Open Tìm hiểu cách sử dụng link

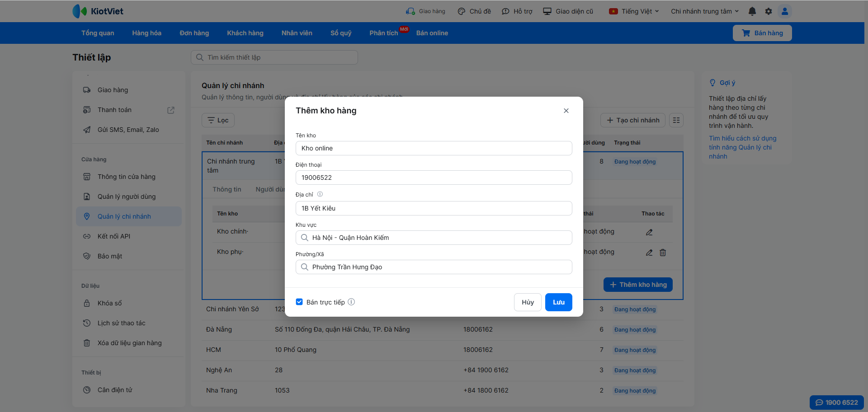742,147
